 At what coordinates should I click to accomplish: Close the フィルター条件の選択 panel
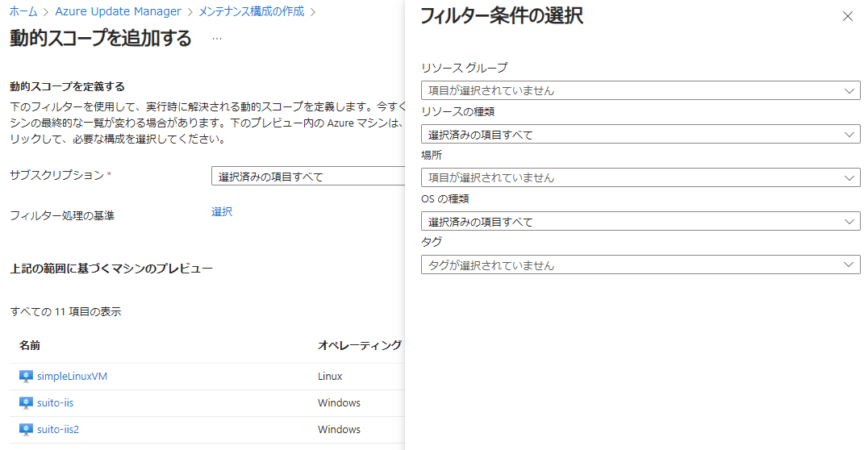(847, 16)
